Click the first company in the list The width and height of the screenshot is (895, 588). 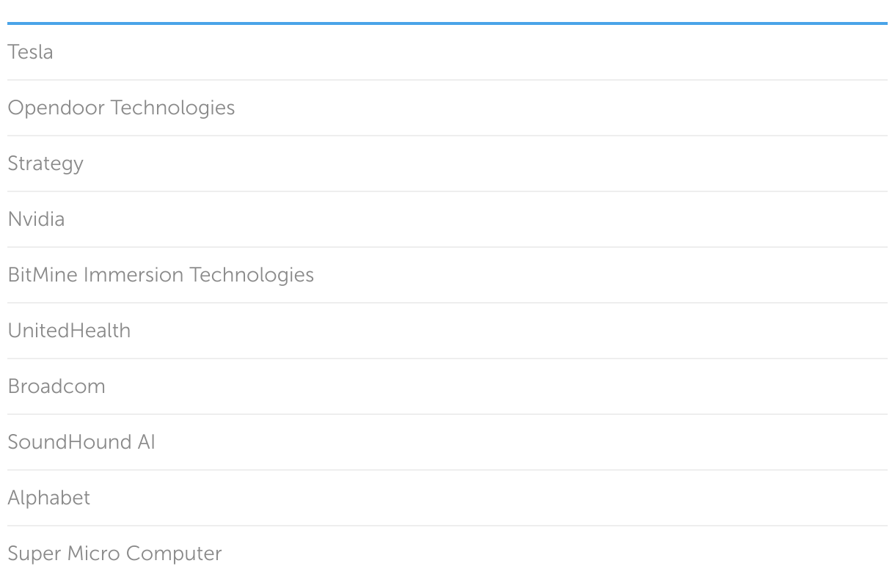(x=30, y=52)
